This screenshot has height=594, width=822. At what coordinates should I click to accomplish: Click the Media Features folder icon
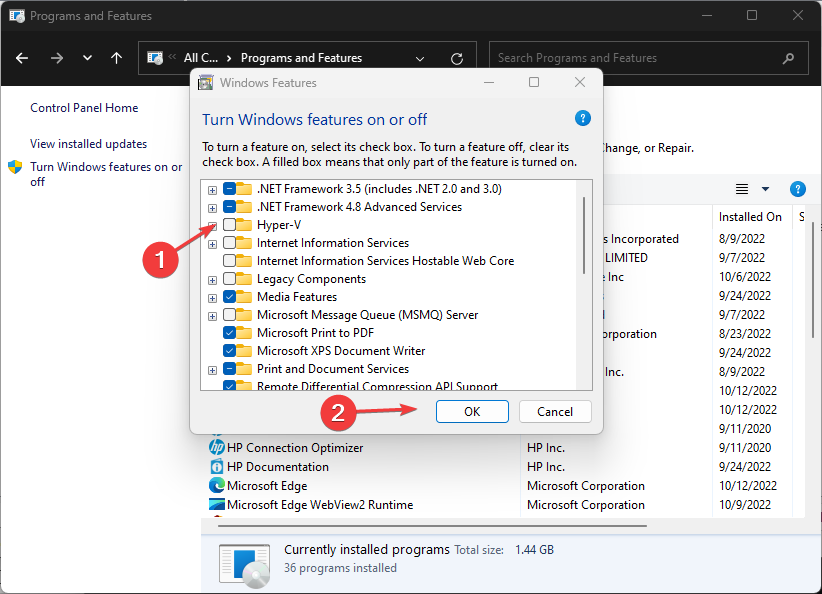click(244, 297)
